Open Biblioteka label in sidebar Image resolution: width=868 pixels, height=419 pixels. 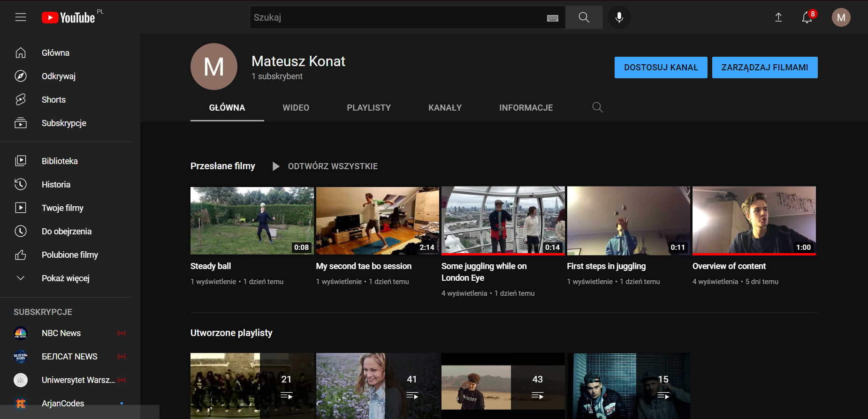point(60,161)
